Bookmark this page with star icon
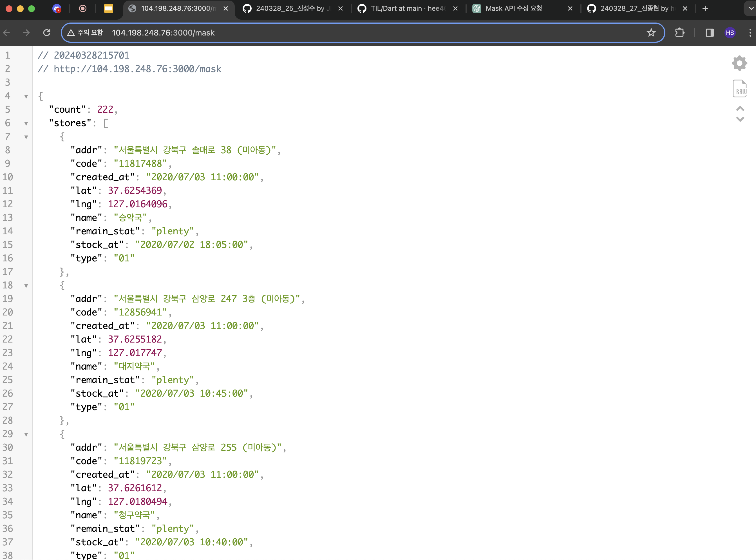Image resolution: width=756 pixels, height=560 pixels. coord(651,33)
